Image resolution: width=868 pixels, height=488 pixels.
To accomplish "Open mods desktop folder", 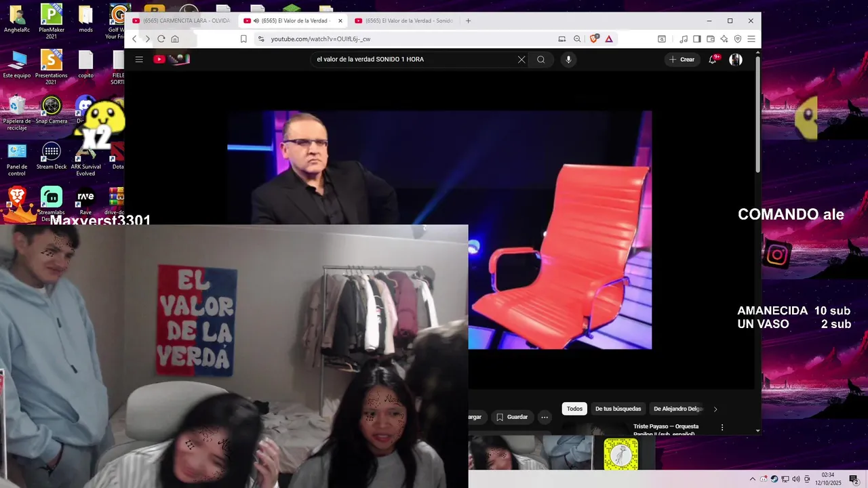I will coord(85,19).
